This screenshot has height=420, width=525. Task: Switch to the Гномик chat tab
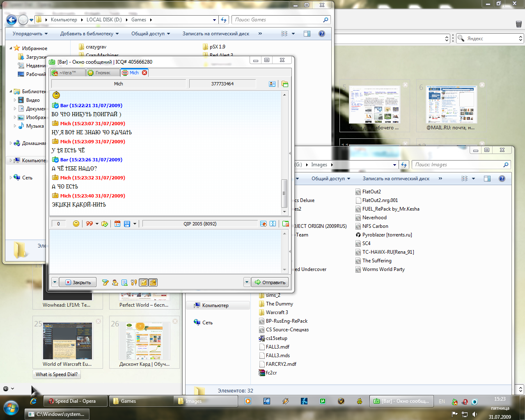point(103,73)
